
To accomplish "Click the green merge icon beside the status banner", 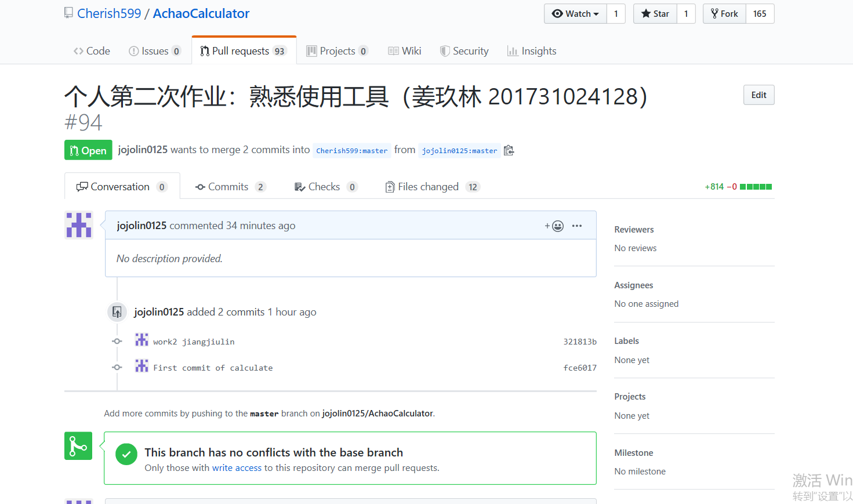I will click(x=78, y=445).
